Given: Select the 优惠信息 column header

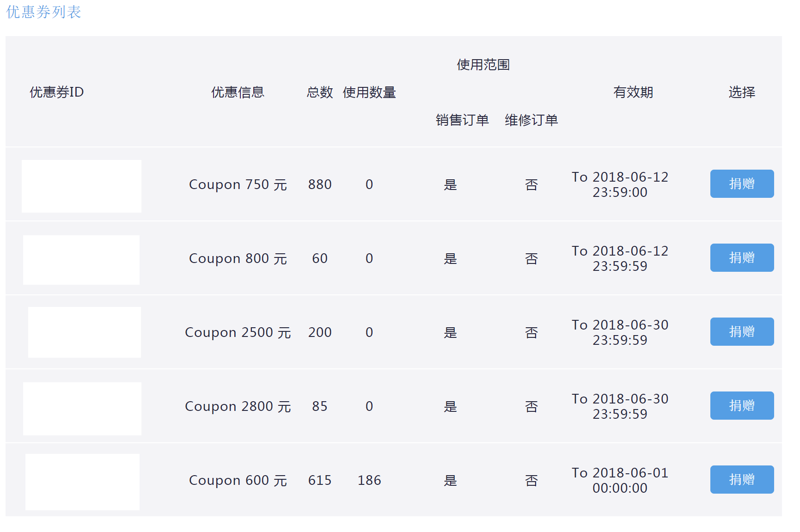Looking at the screenshot, I should click(x=238, y=92).
